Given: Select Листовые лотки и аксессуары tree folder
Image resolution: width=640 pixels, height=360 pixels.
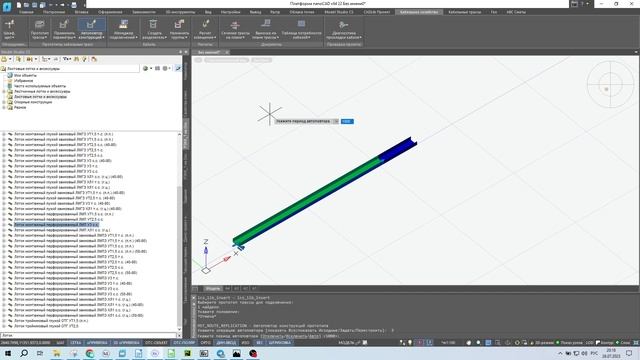Looking at the screenshot, I should (x=40, y=97).
